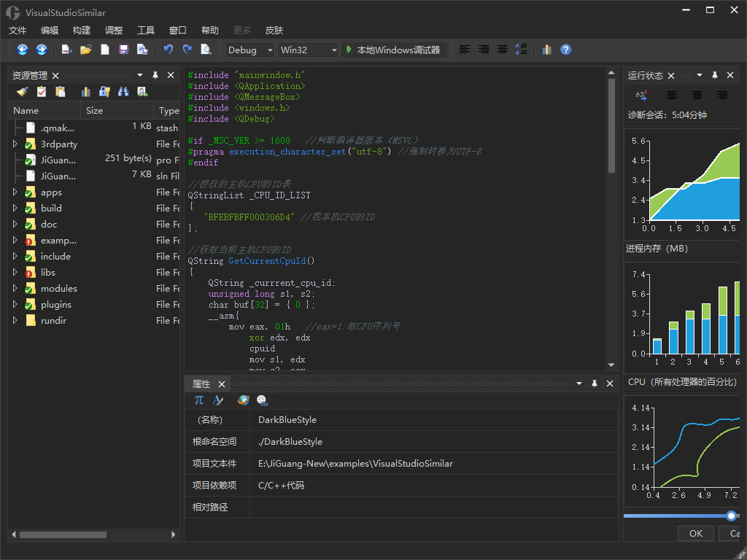Click the line spacing toolbar icon

point(521,50)
